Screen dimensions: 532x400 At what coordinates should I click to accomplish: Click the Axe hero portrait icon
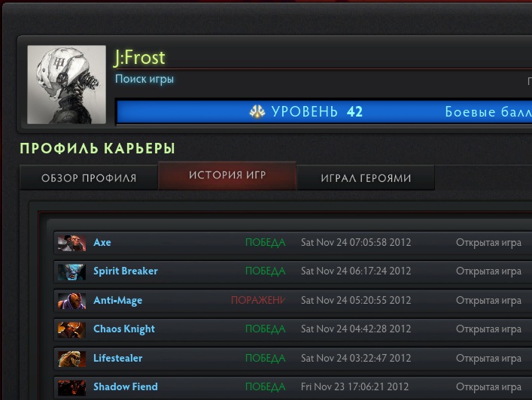click(71, 243)
